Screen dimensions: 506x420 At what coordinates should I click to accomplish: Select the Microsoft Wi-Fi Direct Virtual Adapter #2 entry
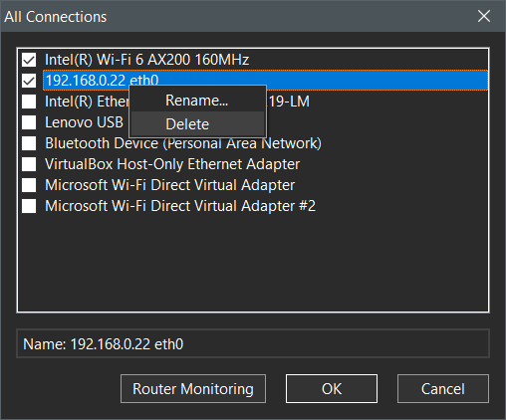(180, 206)
